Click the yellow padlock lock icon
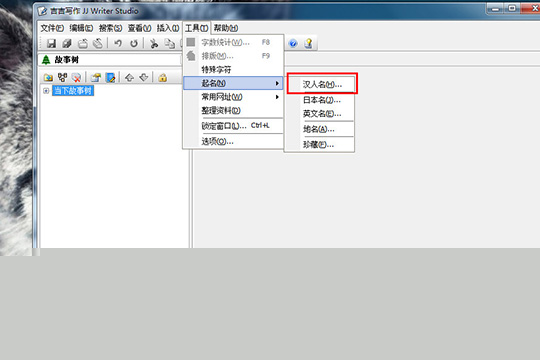 [163, 78]
